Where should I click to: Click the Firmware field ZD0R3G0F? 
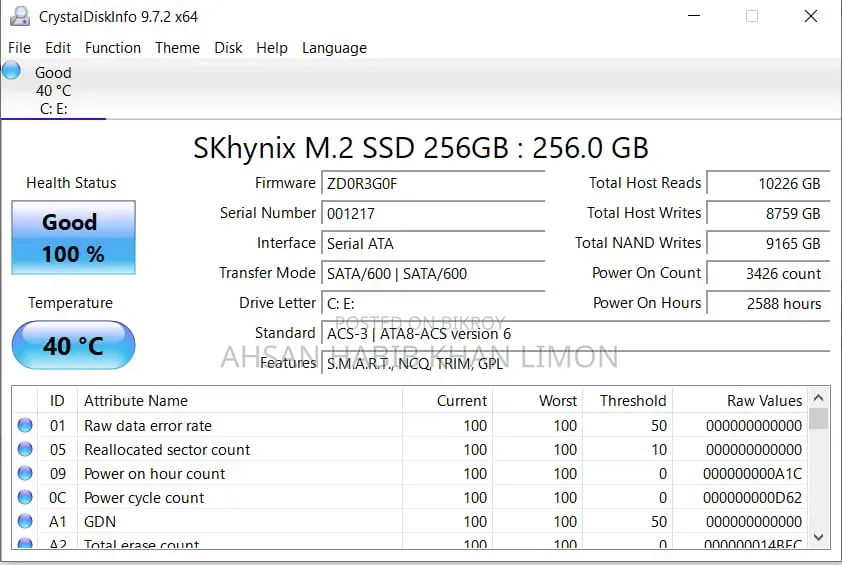[433, 184]
